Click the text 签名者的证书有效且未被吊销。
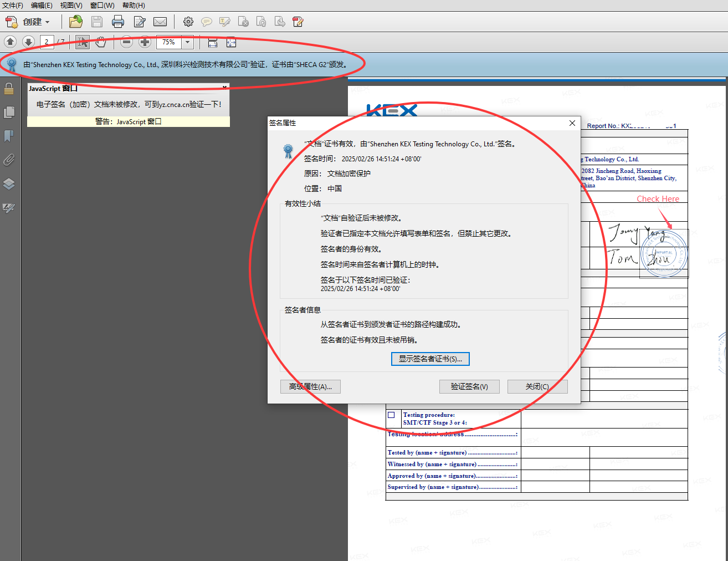The height and width of the screenshot is (561, 728). (369, 340)
